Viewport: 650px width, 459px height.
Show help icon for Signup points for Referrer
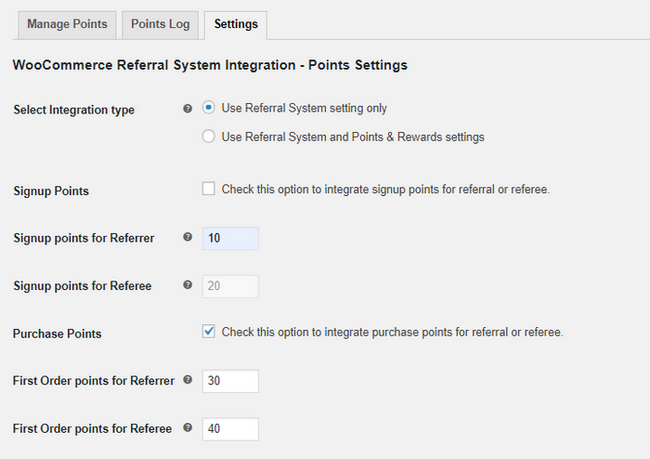click(187, 237)
